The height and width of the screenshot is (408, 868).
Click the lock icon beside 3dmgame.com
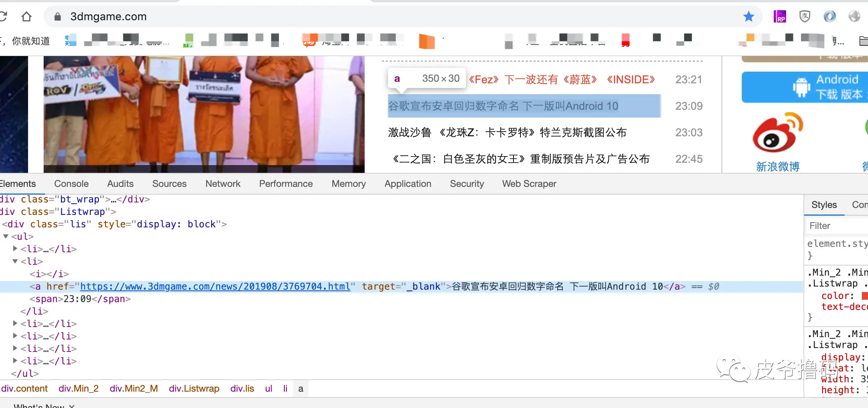(58, 16)
